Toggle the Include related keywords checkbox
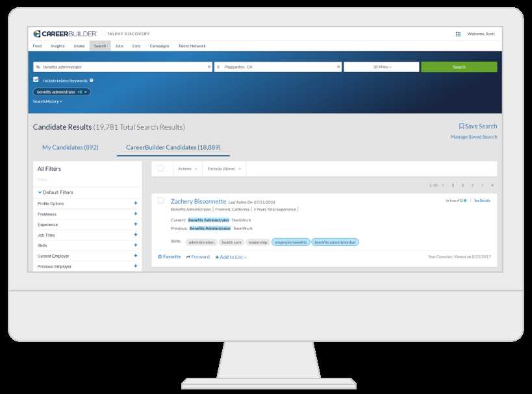The width and height of the screenshot is (532, 394). [35, 80]
